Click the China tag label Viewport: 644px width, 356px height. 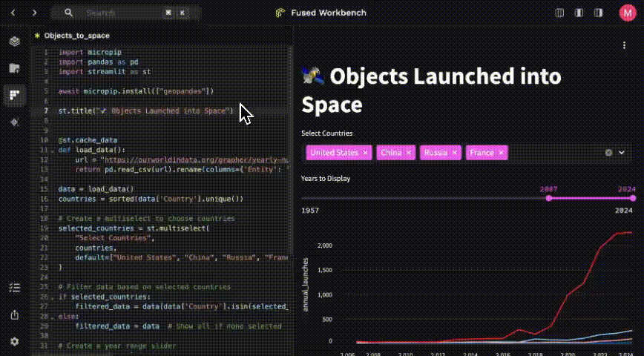click(x=391, y=153)
